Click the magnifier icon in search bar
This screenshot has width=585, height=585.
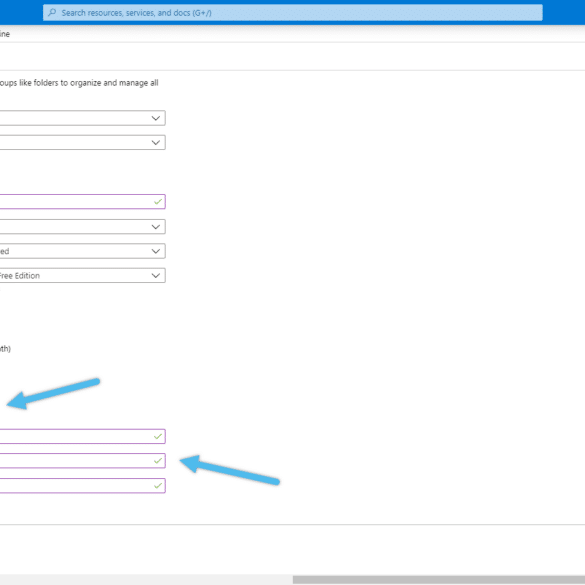(x=52, y=13)
